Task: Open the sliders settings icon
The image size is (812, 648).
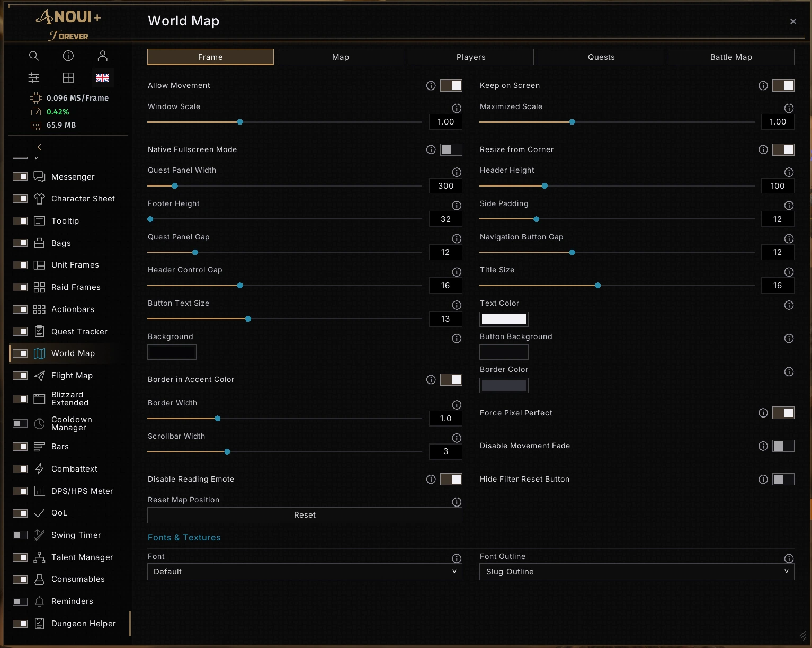Action: click(x=34, y=78)
